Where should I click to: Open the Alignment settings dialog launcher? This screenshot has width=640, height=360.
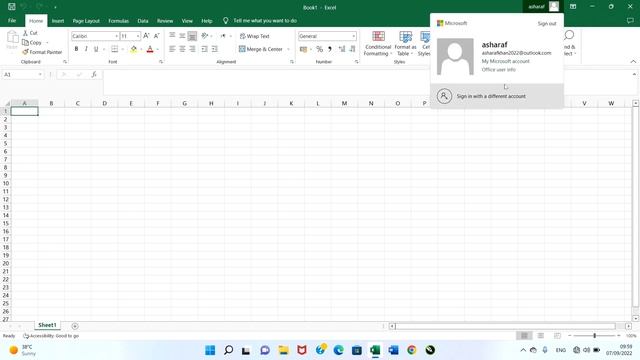coord(292,62)
